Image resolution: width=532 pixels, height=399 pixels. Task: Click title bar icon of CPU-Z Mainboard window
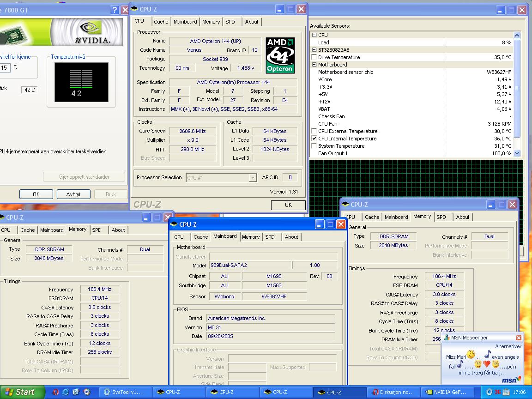(x=174, y=224)
